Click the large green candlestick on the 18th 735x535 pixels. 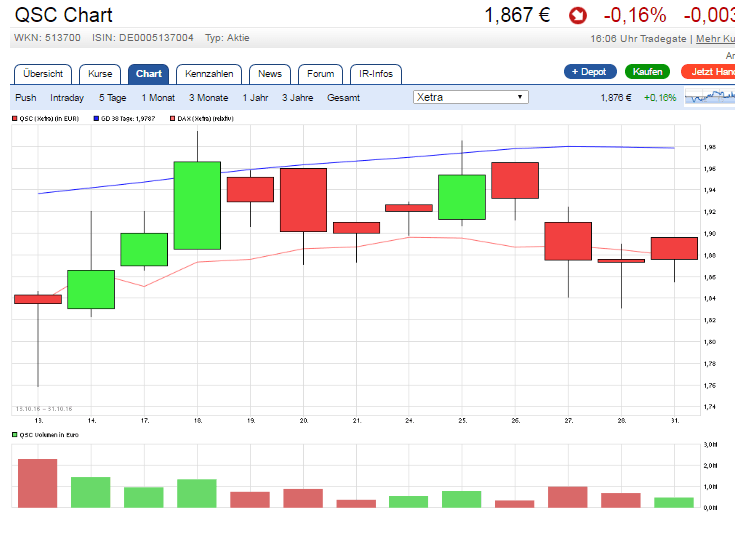[x=197, y=205]
